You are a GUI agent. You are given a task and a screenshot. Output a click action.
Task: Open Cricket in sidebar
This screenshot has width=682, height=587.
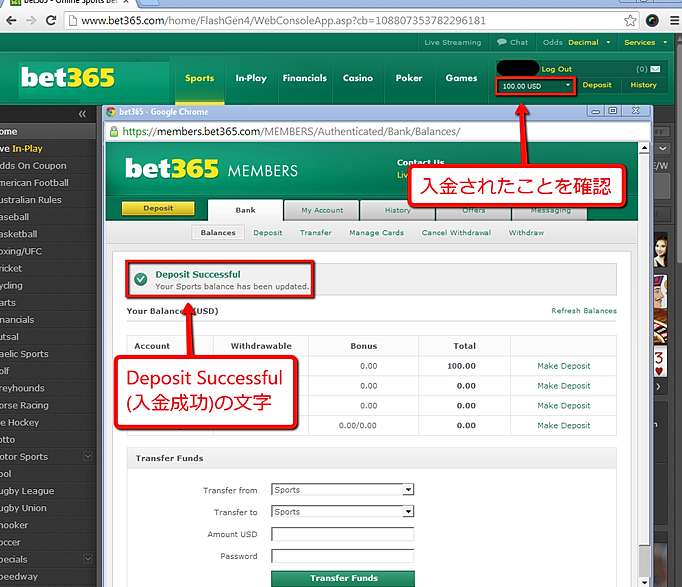coord(48,268)
